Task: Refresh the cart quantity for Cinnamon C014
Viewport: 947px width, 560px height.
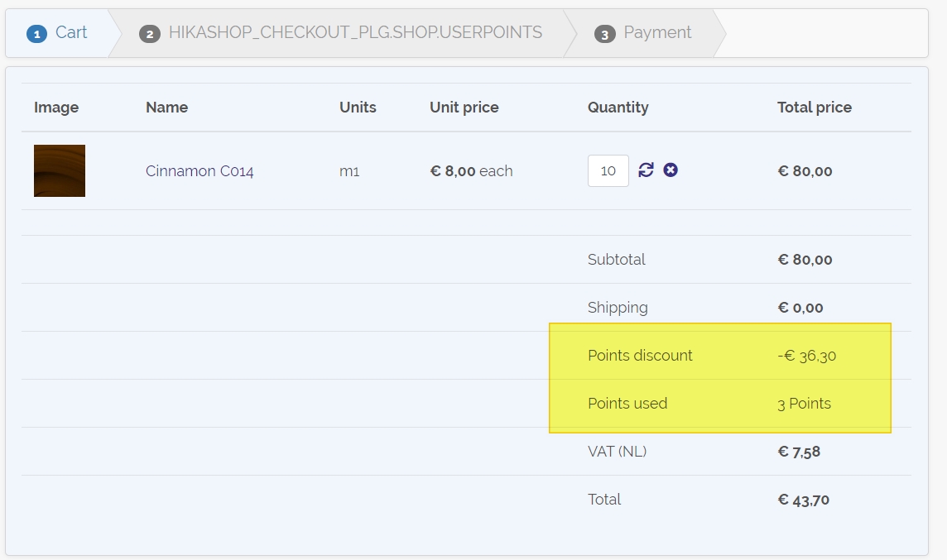Action: tap(647, 170)
